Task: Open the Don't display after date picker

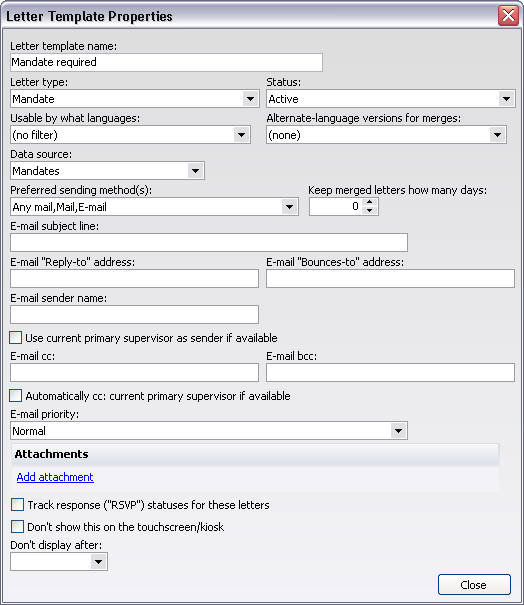Action: (x=99, y=561)
